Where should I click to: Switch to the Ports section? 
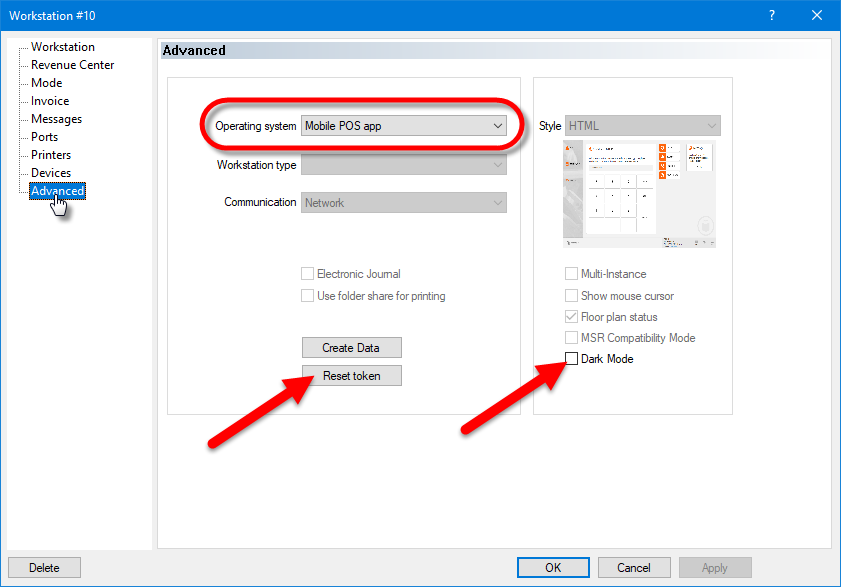[x=44, y=137]
